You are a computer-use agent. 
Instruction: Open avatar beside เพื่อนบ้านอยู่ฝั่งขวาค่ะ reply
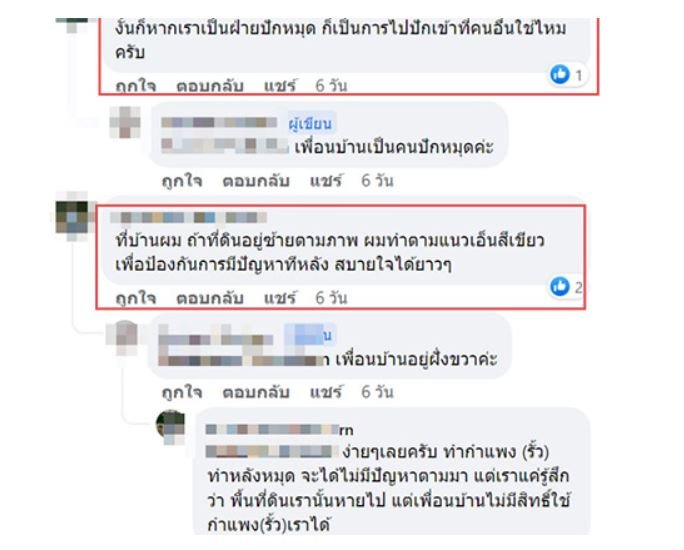pyautogui.click(x=123, y=337)
